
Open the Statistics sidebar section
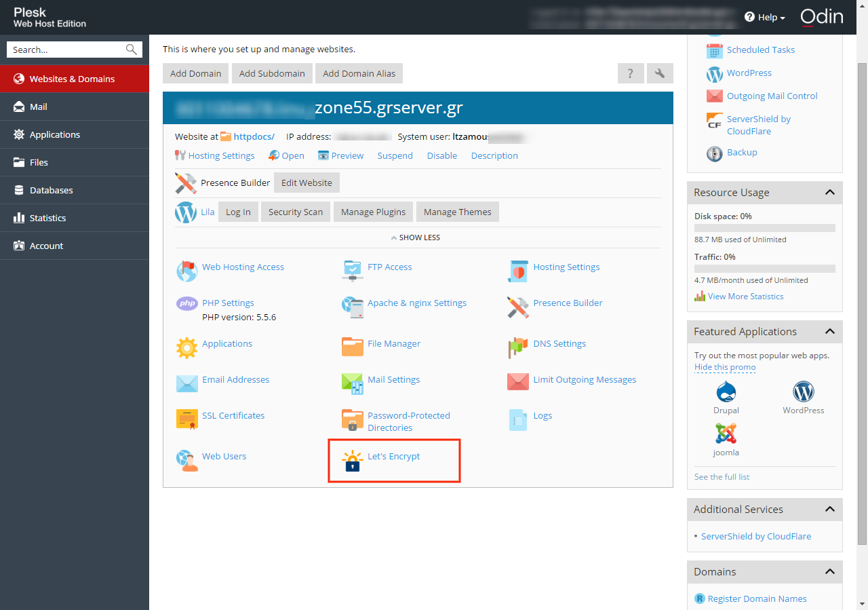[x=75, y=218]
